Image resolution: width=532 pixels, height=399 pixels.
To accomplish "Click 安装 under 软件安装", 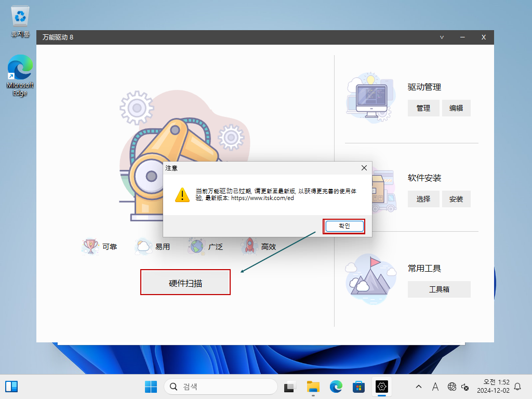I will (x=456, y=199).
